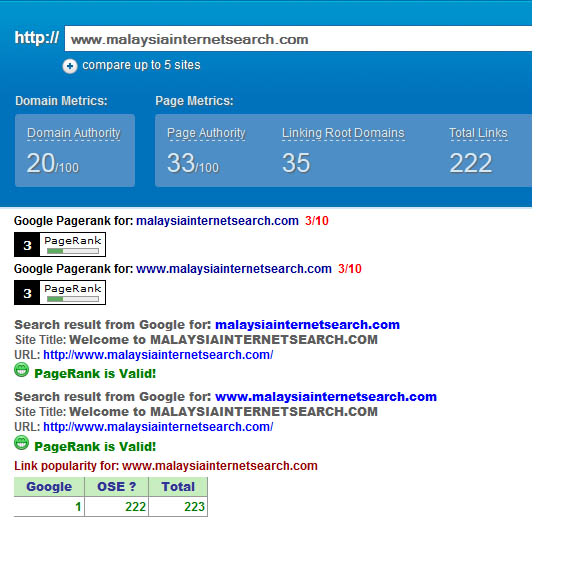The height and width of the screenshot is (566, 583).
Task: Open www.malaysiainternetsearch.com link in second Pagerank line
Action: tap(234, 269)
